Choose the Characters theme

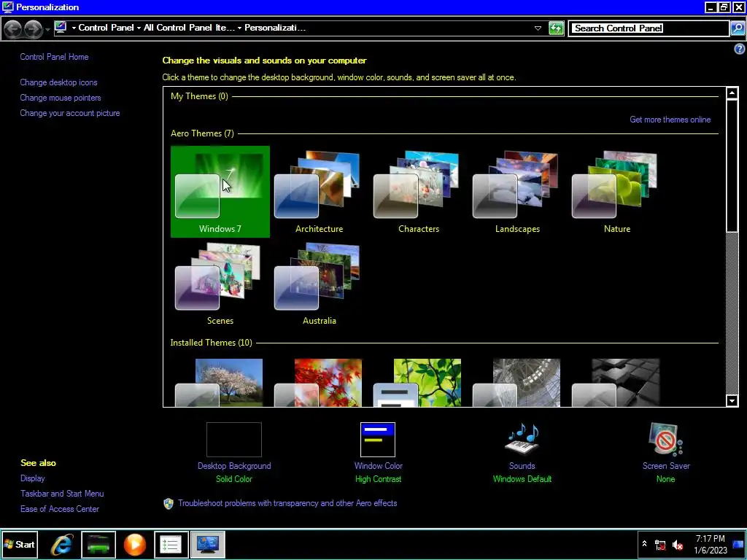point(418,192)
